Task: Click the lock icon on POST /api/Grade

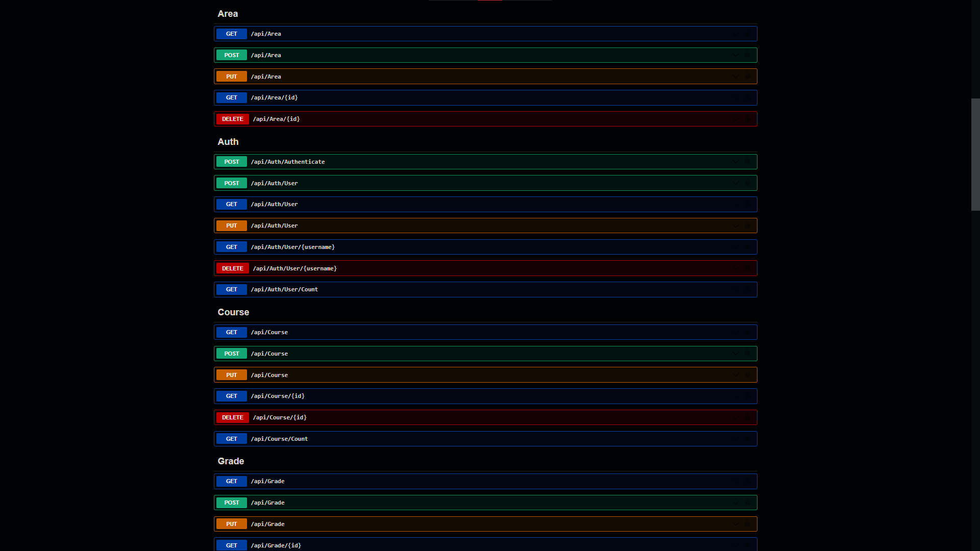Action: pyautogui.click(x=747, y=503)
